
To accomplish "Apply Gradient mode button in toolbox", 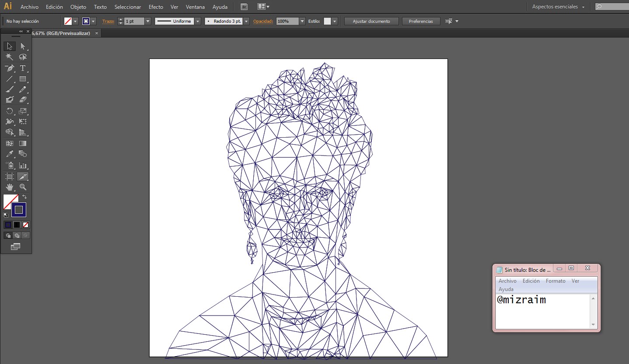I will point(17,225).
